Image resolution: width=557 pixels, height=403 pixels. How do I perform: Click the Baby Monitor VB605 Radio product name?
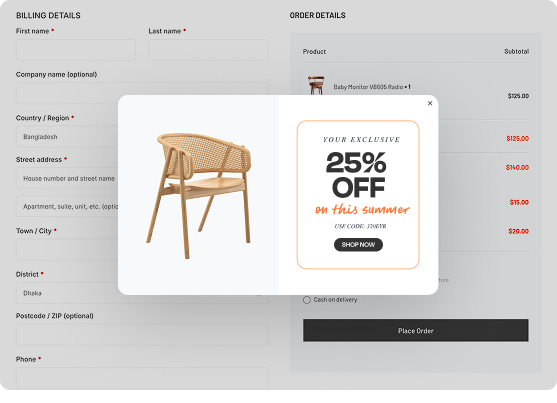click(x=368, y=87)
